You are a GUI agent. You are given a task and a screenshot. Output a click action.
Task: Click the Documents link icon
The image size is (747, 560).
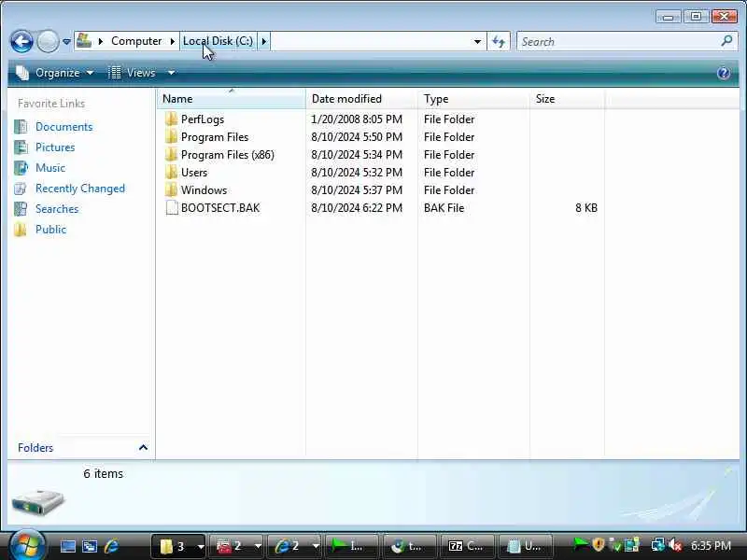coord(21,127)
